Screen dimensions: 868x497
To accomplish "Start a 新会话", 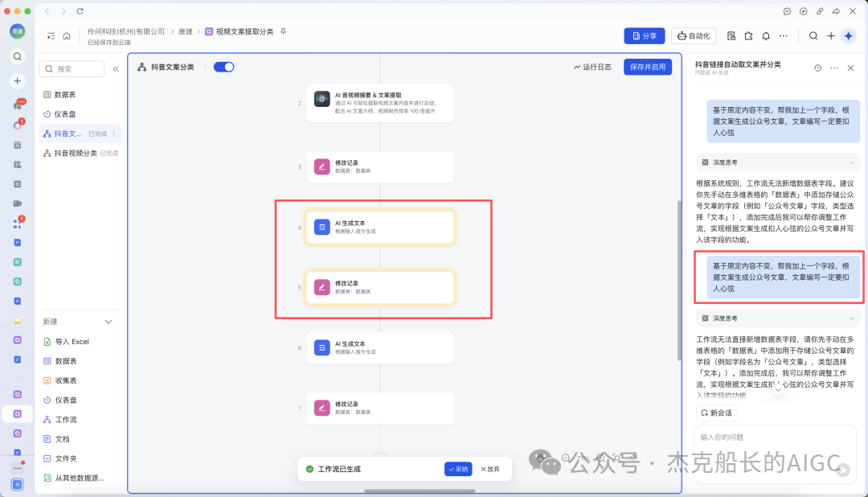I will coord(716,413).
